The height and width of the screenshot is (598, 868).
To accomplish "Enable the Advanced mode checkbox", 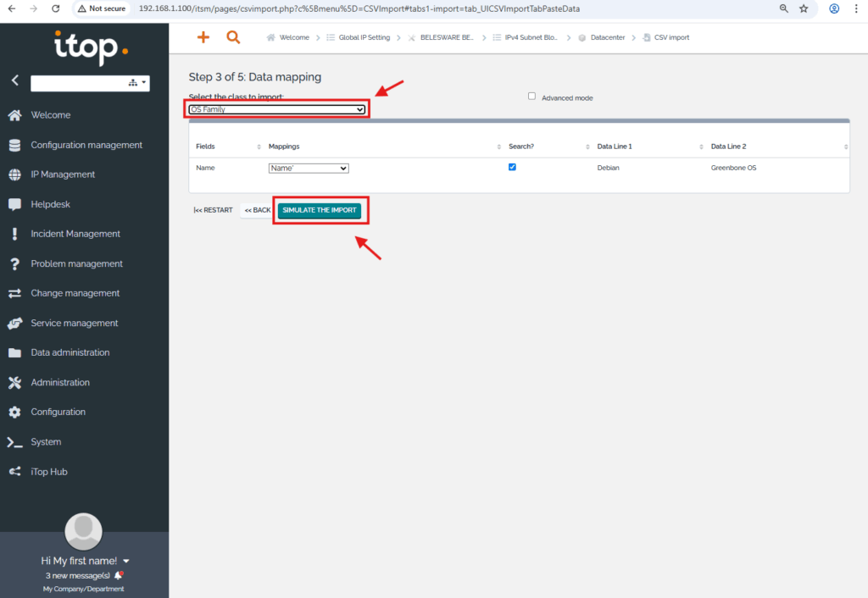I will (532, 97).
